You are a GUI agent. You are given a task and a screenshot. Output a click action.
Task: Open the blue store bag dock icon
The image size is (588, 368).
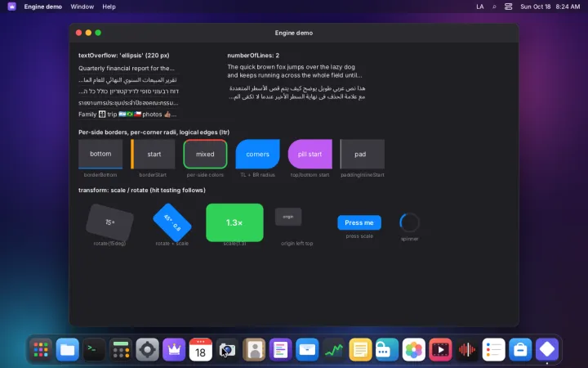(x=520, y=350)
